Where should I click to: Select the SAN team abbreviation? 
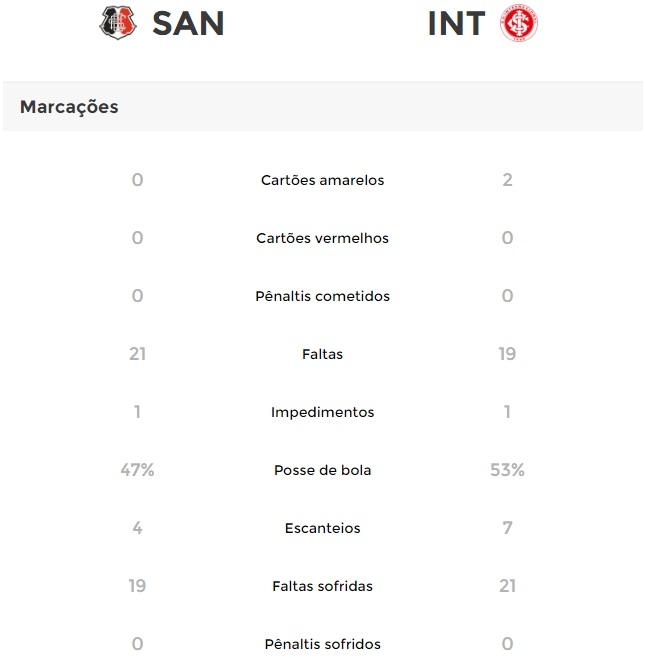188,24
